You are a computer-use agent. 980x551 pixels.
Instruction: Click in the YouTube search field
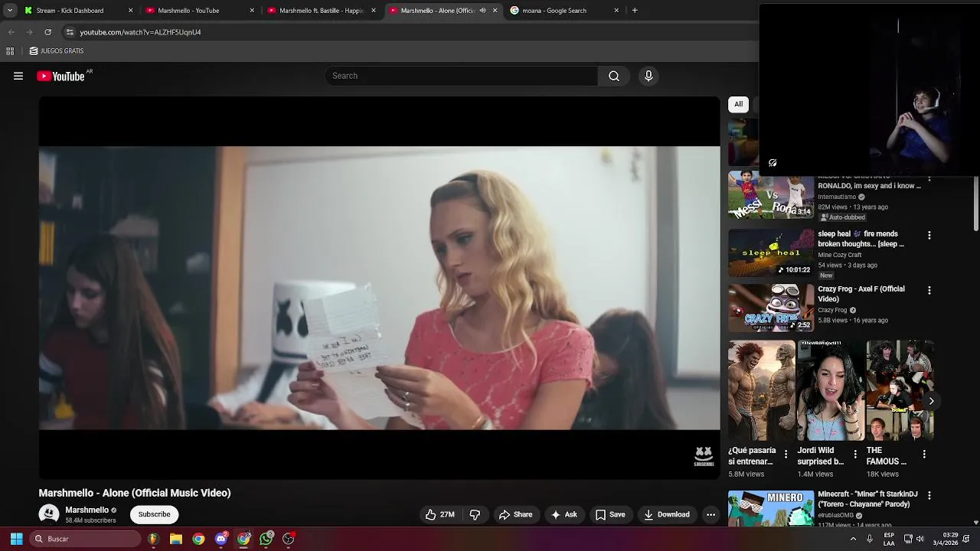pyautogui.click(x=461, y=76)
